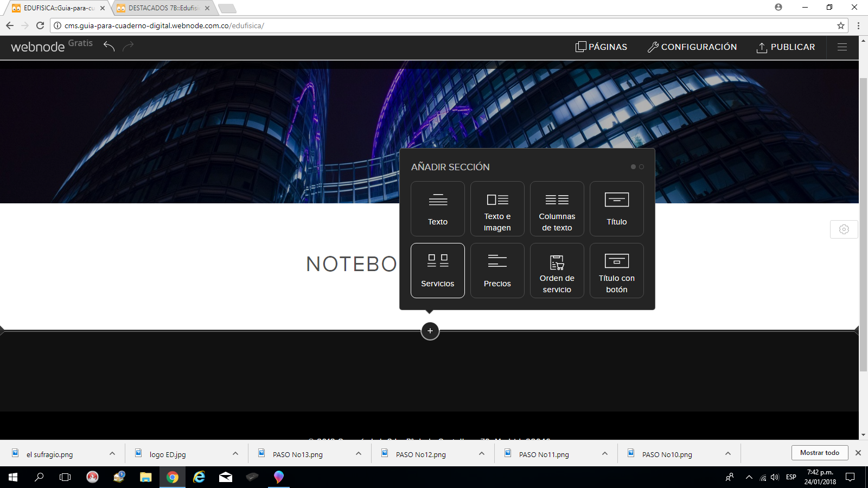Image resolution: width=868 pixels, height=488 pixels.
Task: Open the Mail app on taskbar
Action: [226, 477]
